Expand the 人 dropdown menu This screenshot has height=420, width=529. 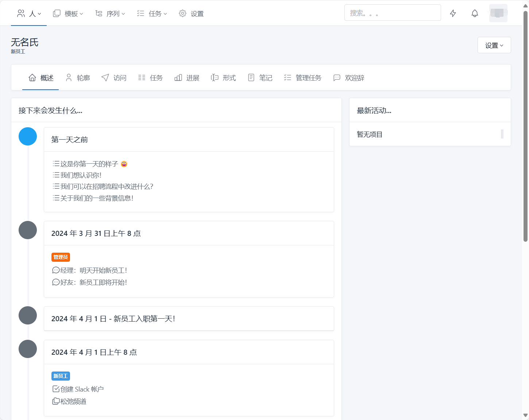coord(29,13)
